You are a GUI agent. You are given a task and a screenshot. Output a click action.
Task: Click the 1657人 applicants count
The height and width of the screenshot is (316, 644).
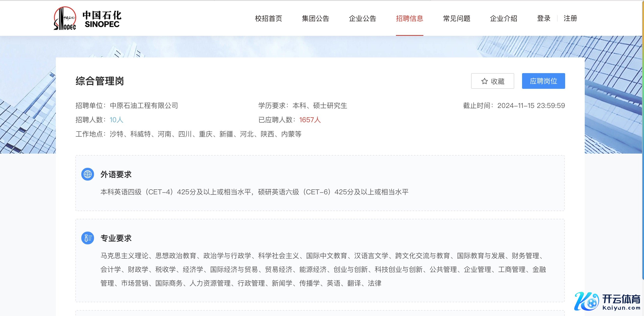(310, 120)
